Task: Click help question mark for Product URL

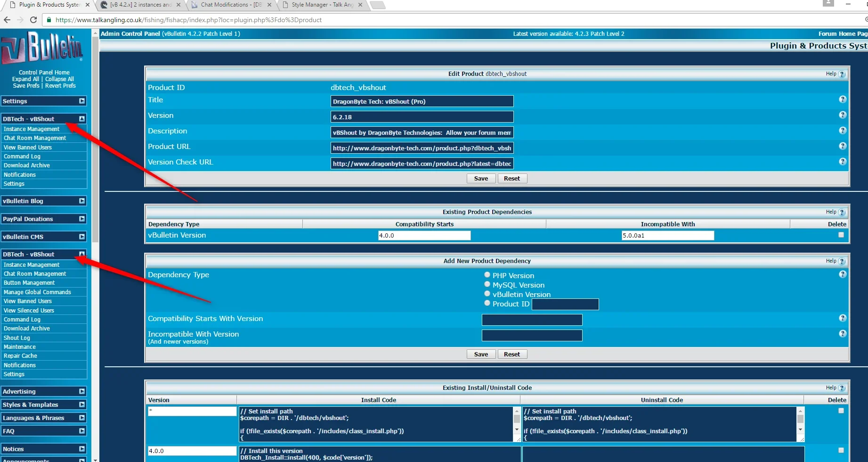Action: click(x=843, y=146)
